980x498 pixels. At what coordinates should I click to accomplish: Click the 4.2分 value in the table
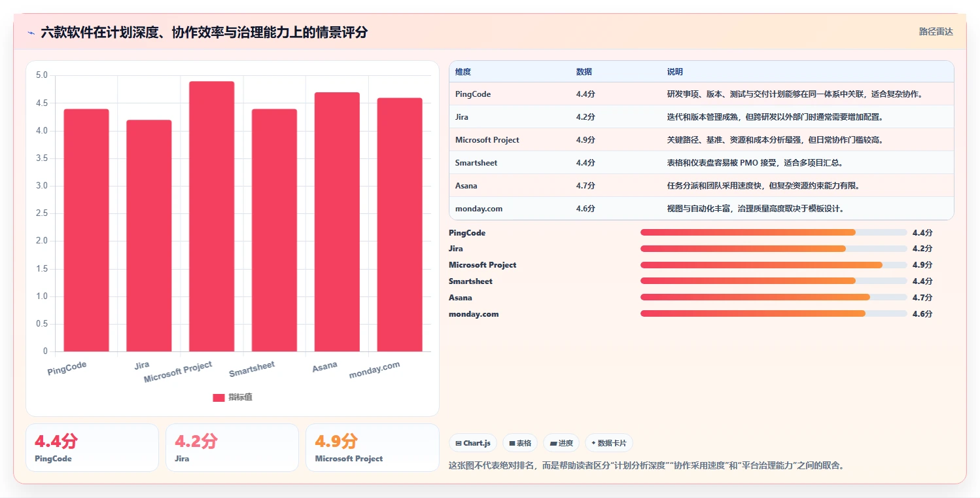click(586, 117)
